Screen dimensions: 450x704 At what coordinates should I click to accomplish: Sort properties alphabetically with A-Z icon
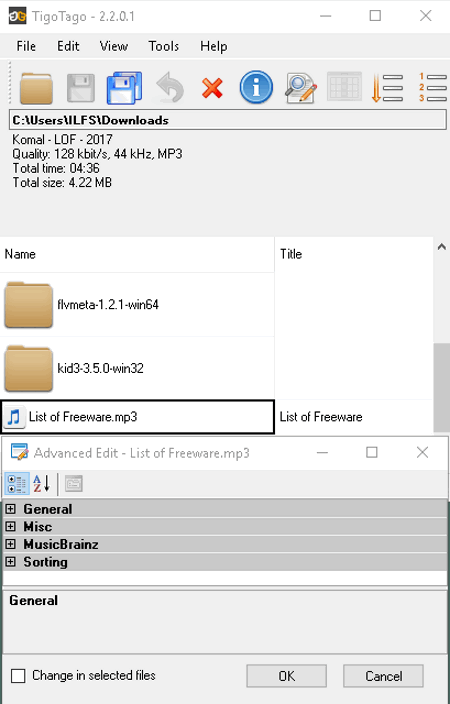42,484
